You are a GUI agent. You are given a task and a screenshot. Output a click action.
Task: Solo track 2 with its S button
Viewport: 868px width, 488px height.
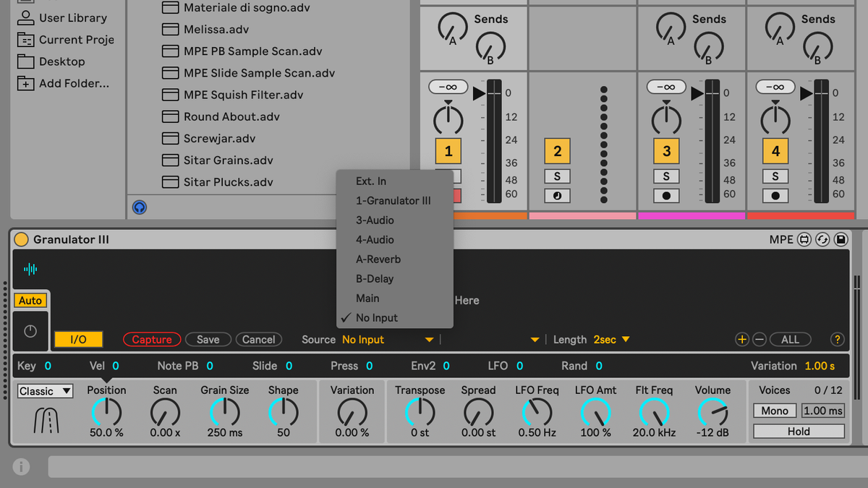pos(557,176)
